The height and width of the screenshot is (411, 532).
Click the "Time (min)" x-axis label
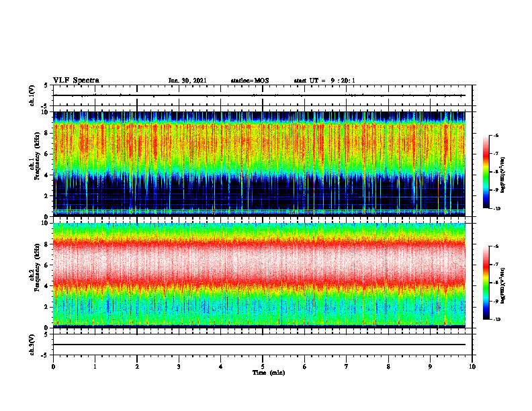[269, 373]
